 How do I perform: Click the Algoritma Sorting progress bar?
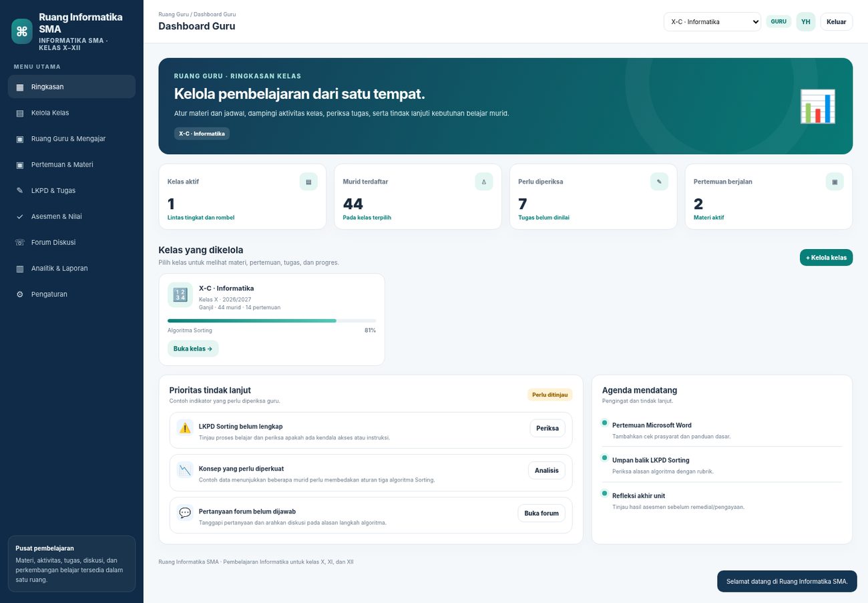pos(272,321)
